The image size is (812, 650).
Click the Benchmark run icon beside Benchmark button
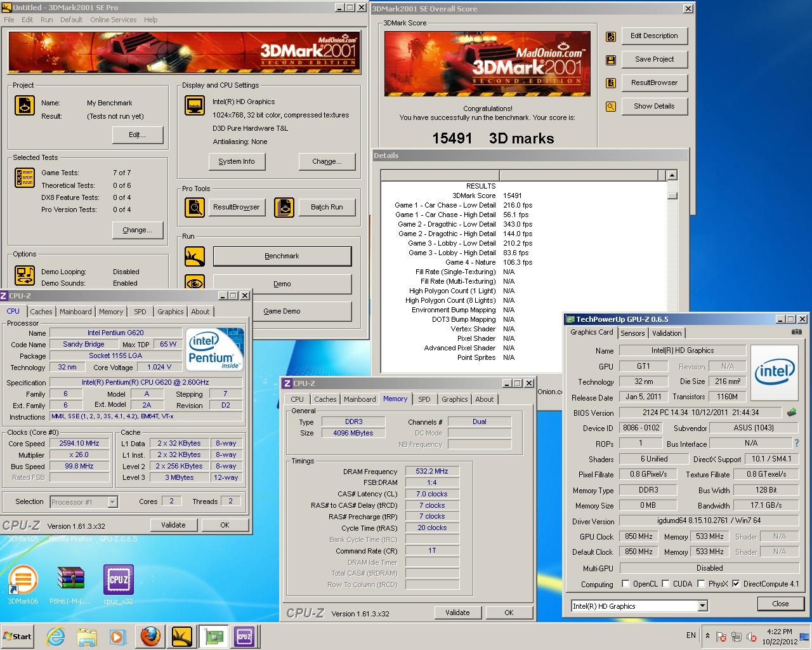(195, 256)
